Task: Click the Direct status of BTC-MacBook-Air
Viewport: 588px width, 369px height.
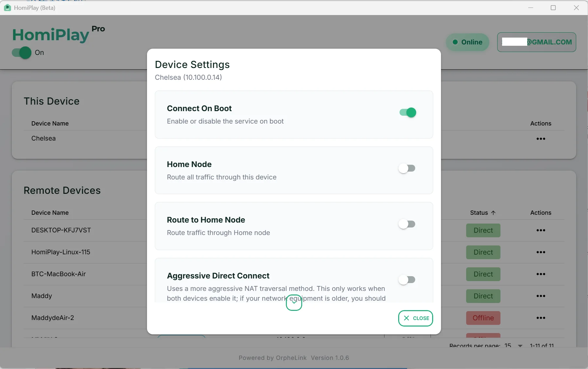Action: point(483,274)
